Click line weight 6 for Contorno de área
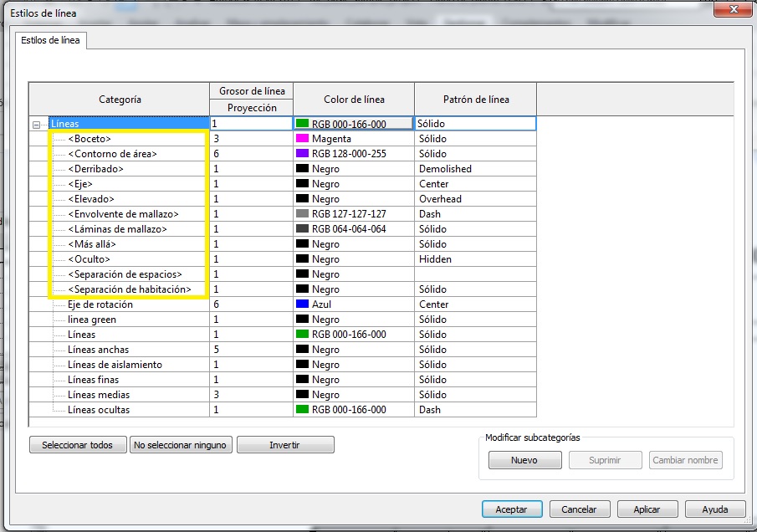757x532 pixels. pyautogui.click(x=251, y=154)
